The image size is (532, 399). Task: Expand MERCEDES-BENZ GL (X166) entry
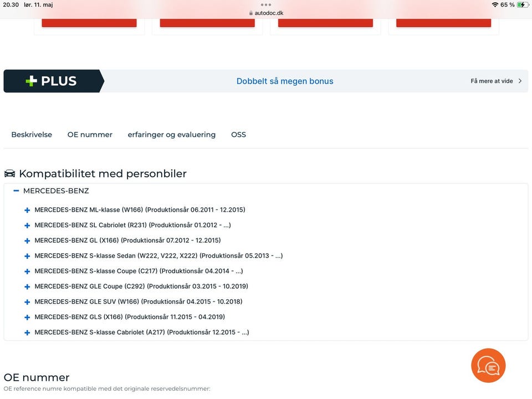27,241
